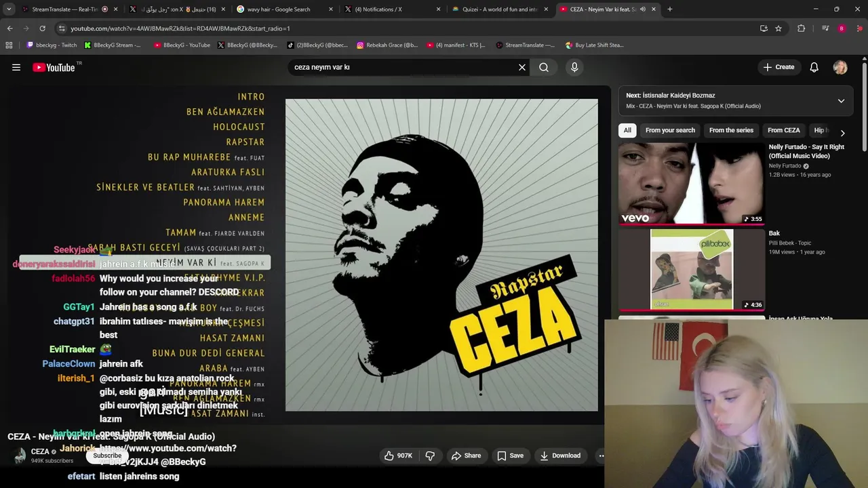Install app icon in the address bar
Viewport: 868px width, 488px height.
[764, 28]
